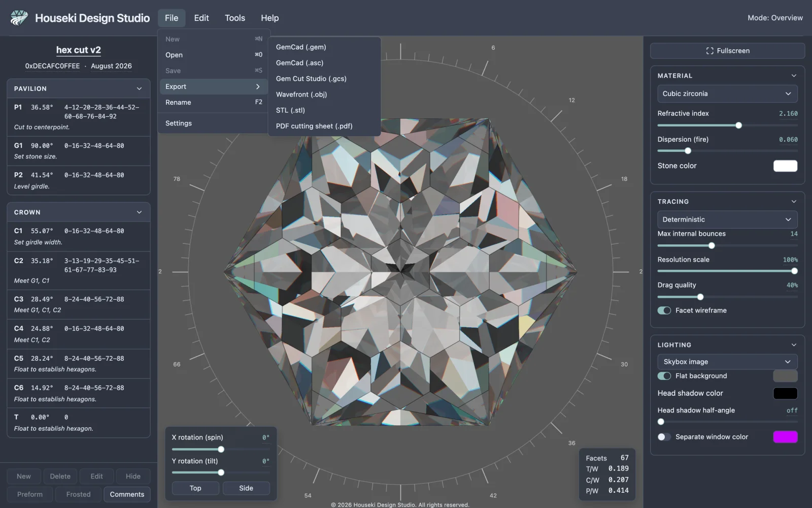Image resolution: width=812 pixels, height=508 pixels.
Task: Click the Preform button
Action: 30,494
